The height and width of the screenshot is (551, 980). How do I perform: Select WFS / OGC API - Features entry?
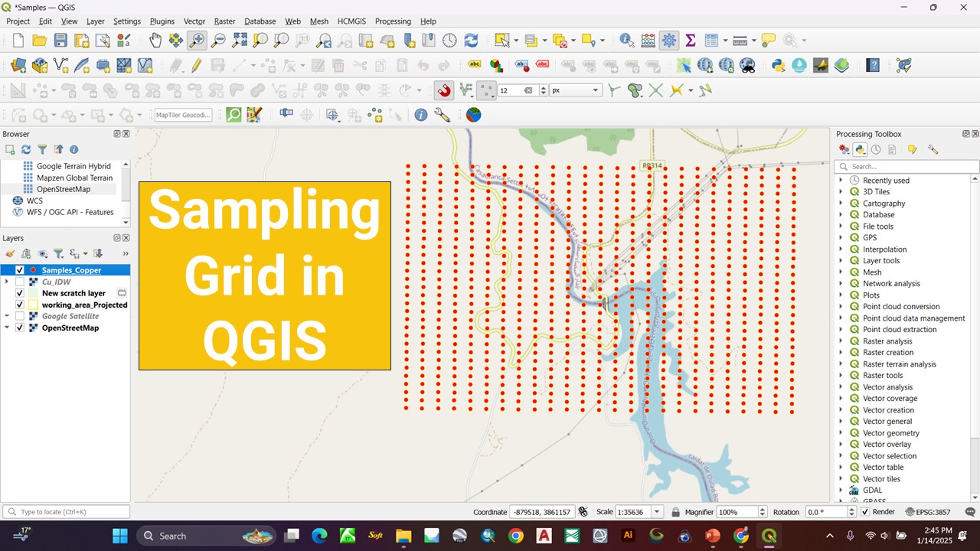point(70,212)
